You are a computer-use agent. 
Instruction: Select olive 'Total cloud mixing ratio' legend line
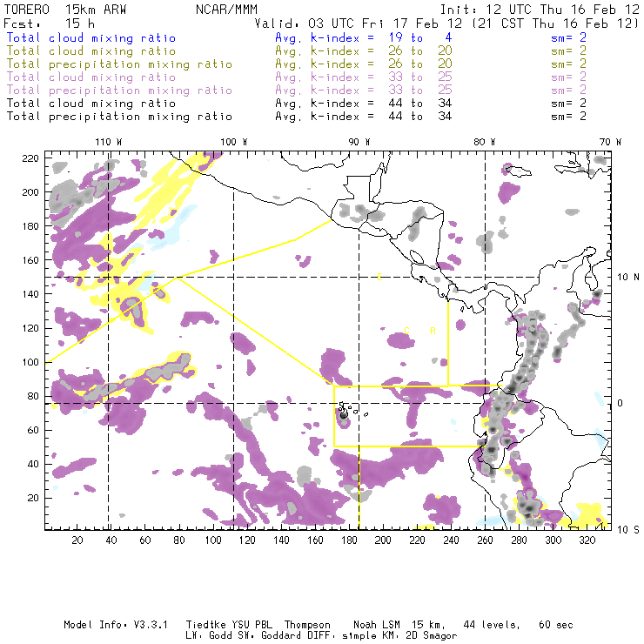coord(91,51)
